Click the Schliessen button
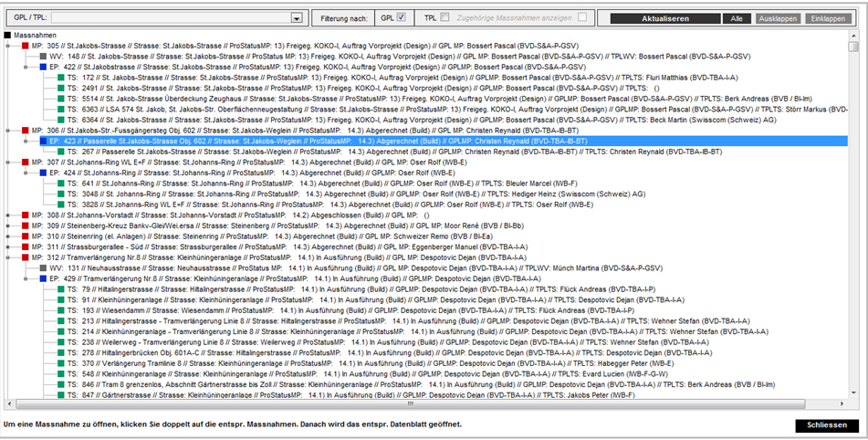This screenshot has width=868, height=440. pyautogui.click(x=826, y=425)
